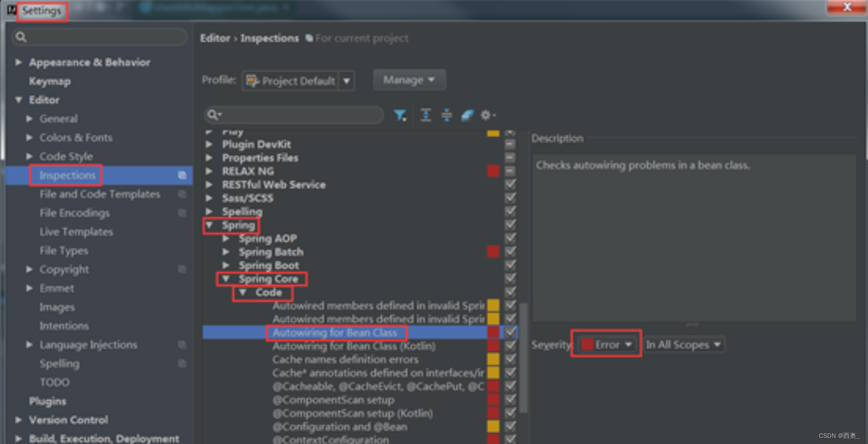Click the inspections tree vertical scrollbar

523,357
